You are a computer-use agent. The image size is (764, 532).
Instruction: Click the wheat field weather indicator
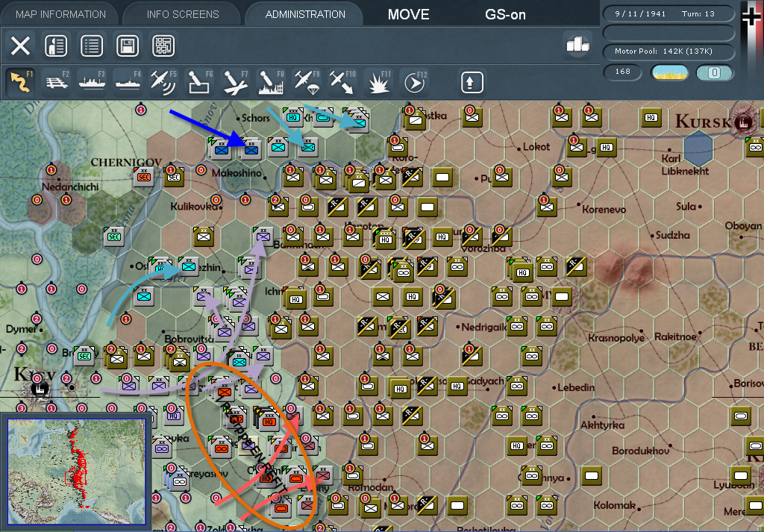tap(670, 72)
